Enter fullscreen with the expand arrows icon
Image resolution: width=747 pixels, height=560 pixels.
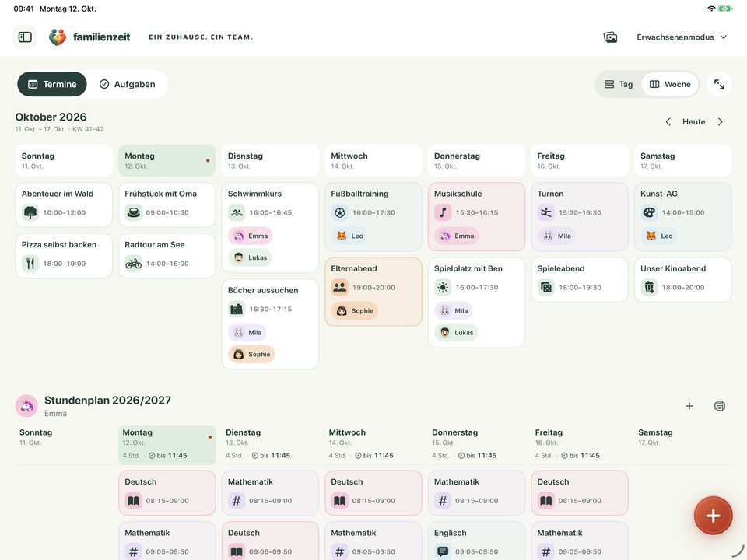[x=719, y=84]
